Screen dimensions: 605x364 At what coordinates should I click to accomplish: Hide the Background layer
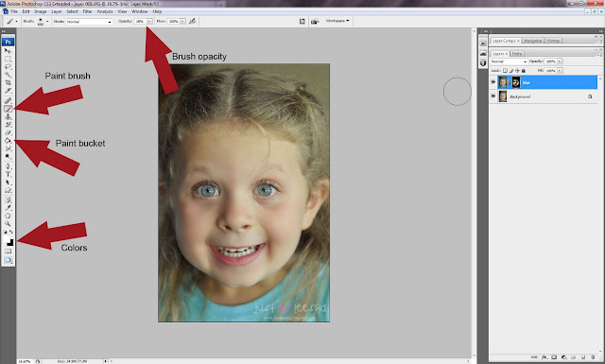[x=493, y=96]
